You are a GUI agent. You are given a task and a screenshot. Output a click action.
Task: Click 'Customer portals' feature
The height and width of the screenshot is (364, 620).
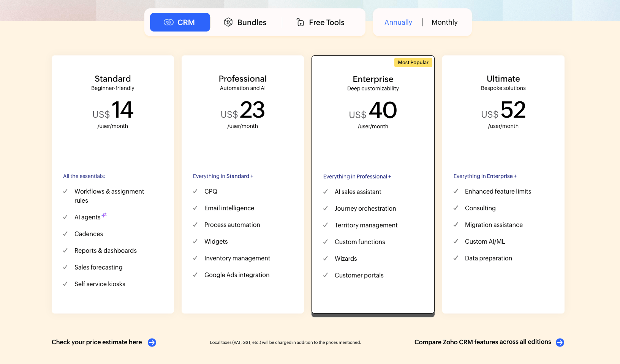point(359,275)
